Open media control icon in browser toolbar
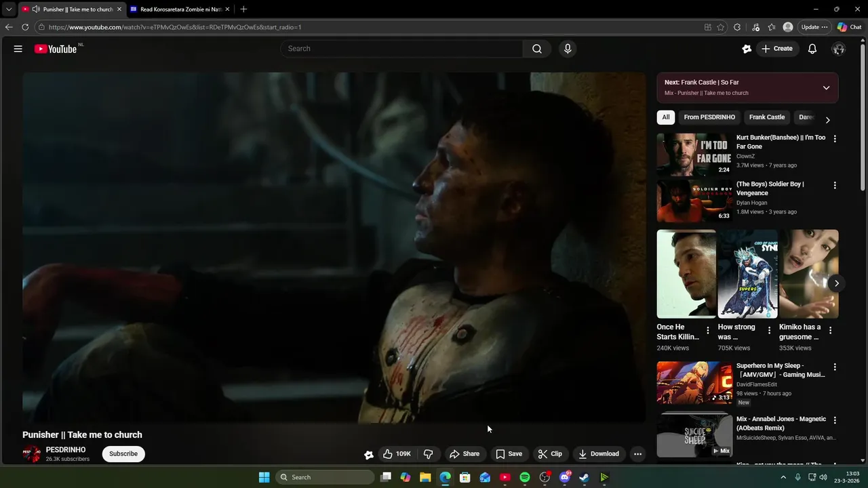Viewport: 868px width, 488px height. coord(755,27)
